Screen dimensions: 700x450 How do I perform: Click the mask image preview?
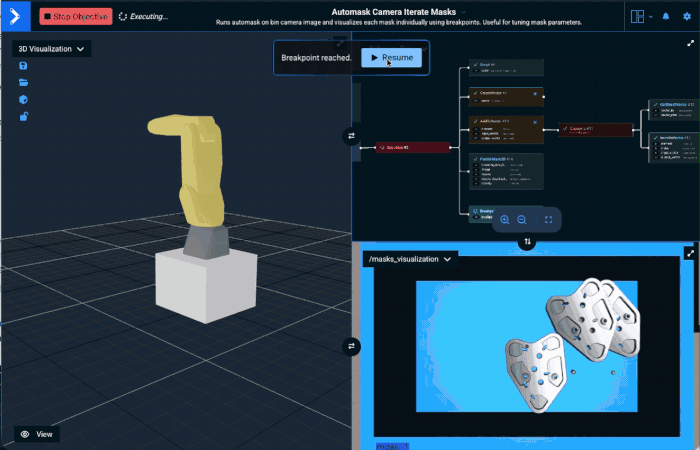[x=527, y=346]
